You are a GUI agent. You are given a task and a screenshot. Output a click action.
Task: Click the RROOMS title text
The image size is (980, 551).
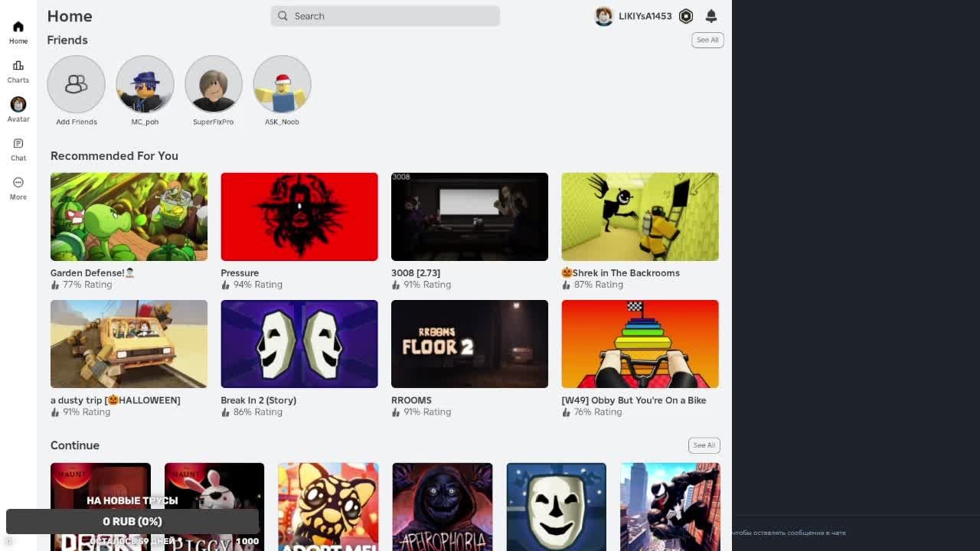[x=411, y=400]
